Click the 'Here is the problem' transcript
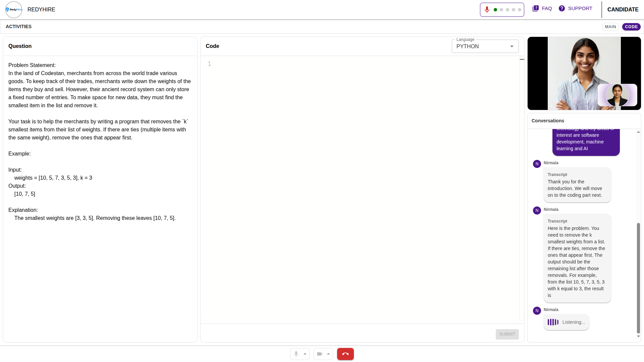644x362 pixels. pos(577,258)
